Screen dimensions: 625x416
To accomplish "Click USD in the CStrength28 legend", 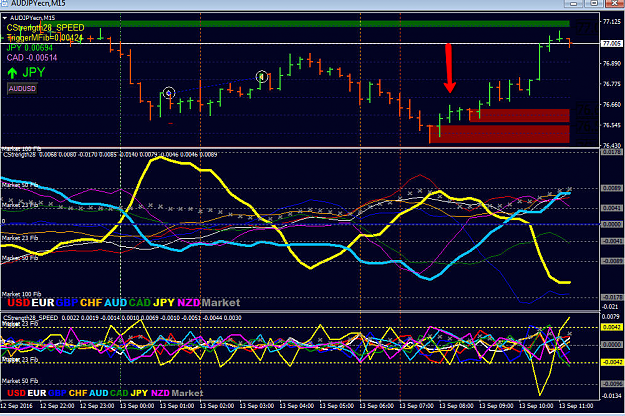I will (x=19, y=303).
